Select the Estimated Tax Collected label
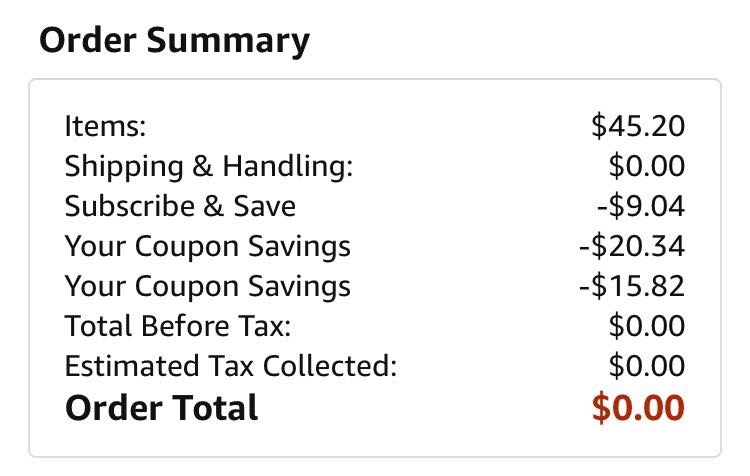Screen dimensions: 750x476 click(231, 366)
